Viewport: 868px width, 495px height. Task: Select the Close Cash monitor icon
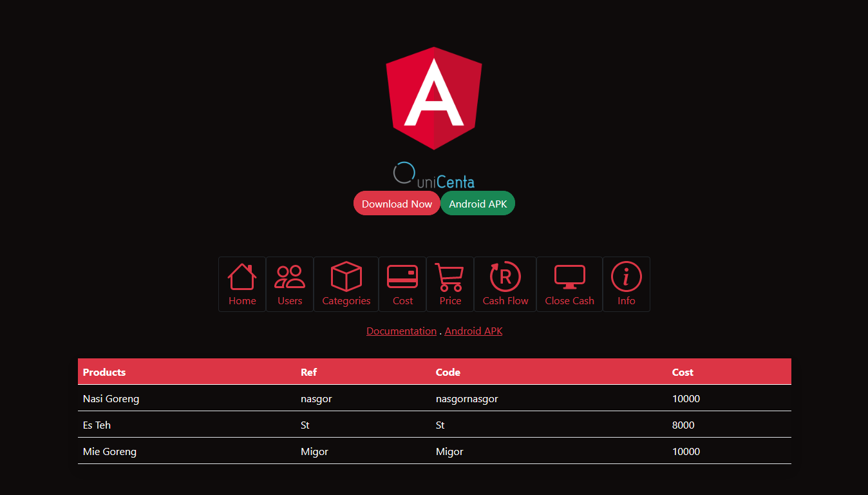click(570, 277)
